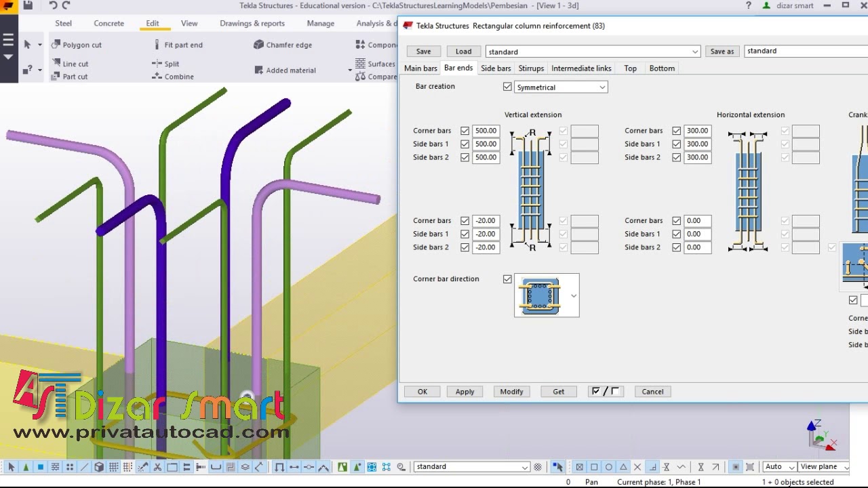Uncheck Side bars 2 -20.00 checkbox

click(465, 247)
